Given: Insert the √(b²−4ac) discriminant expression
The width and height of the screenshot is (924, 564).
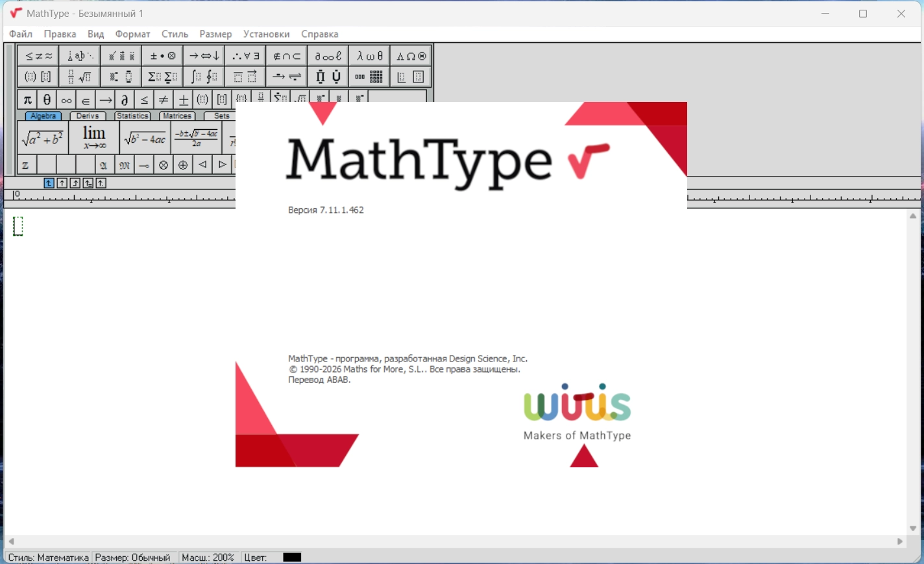Looking at the screenshot, I should pyautogui.click(x=145, y=138).
